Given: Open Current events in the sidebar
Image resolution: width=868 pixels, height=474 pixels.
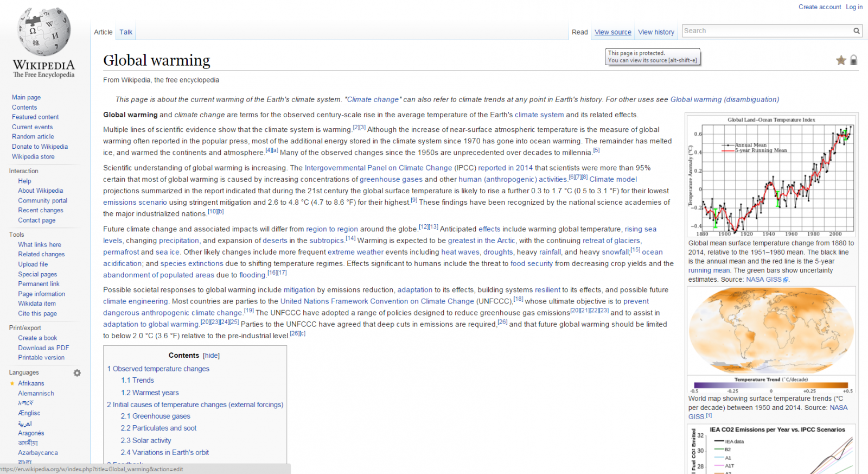Looking at the screenshot, I should click(33, 127).
